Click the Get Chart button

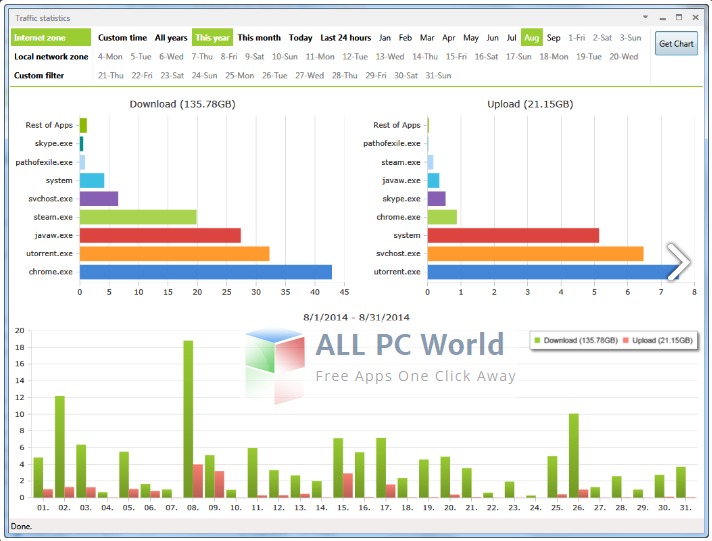tap(676, 44)
